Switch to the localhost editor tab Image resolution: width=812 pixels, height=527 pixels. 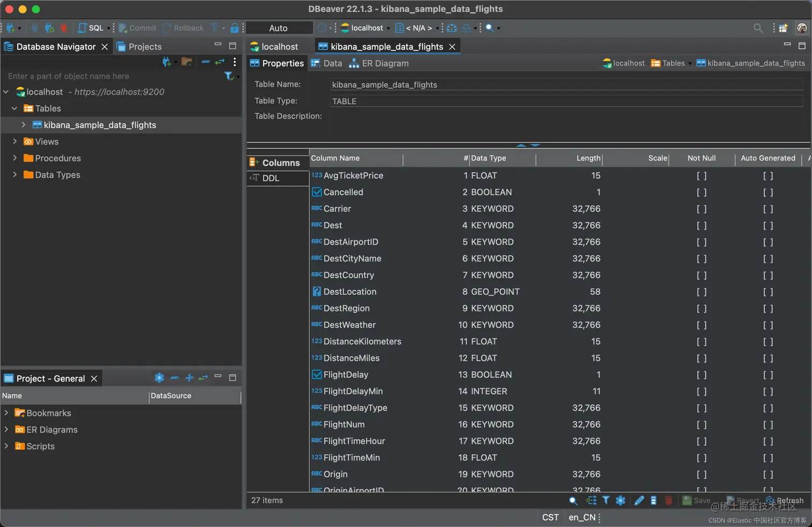click(x=274, y=47)
